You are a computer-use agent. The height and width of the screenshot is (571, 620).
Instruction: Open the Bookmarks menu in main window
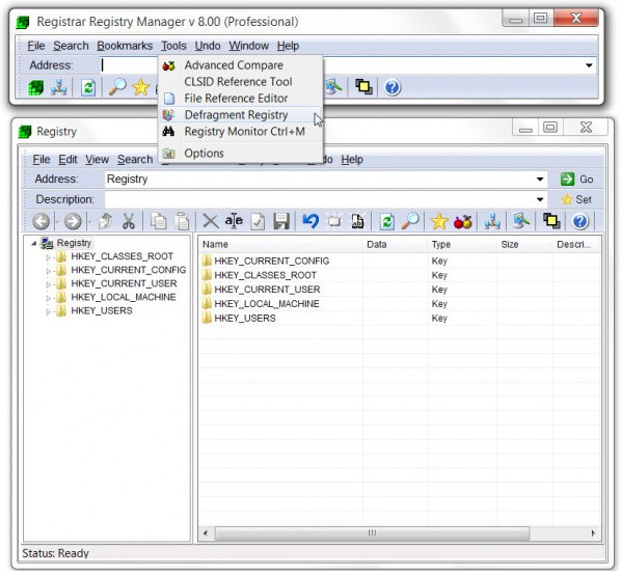(125, 46)
